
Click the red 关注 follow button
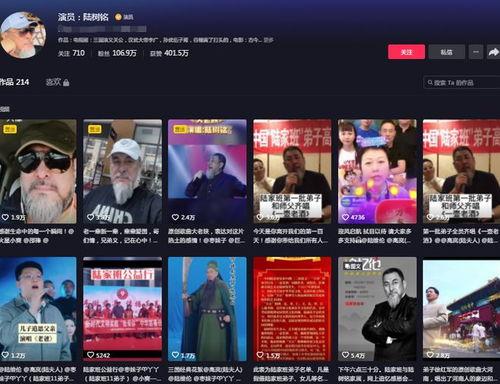coord(406,52)
